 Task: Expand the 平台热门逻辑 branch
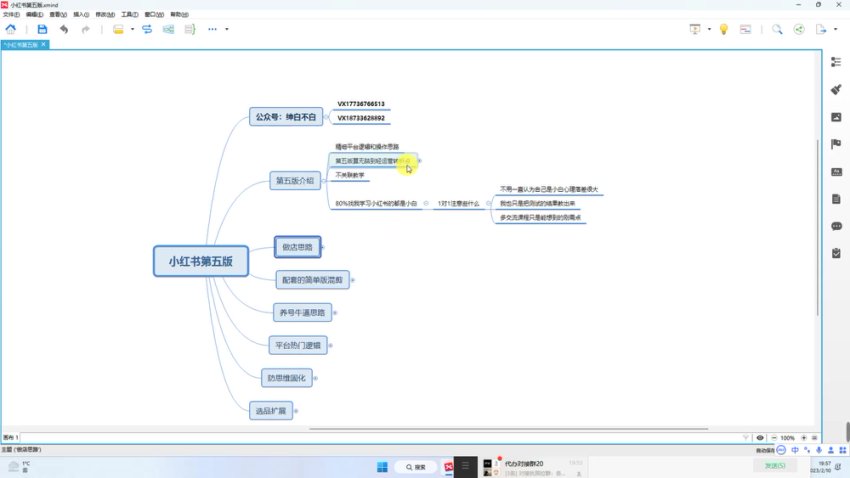coord(331,345)
